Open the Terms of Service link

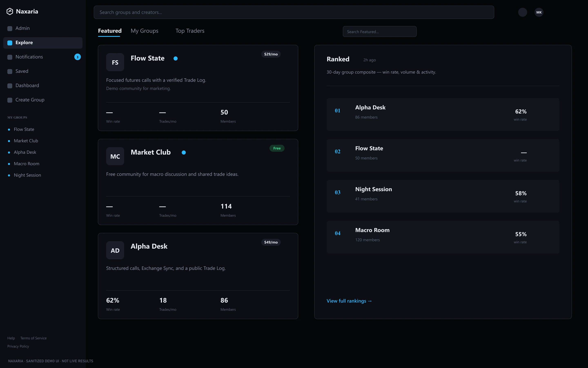[33, 338]
